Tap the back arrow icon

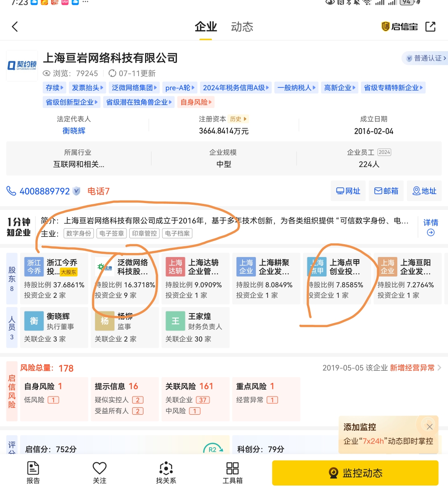[x=15, y=27]
